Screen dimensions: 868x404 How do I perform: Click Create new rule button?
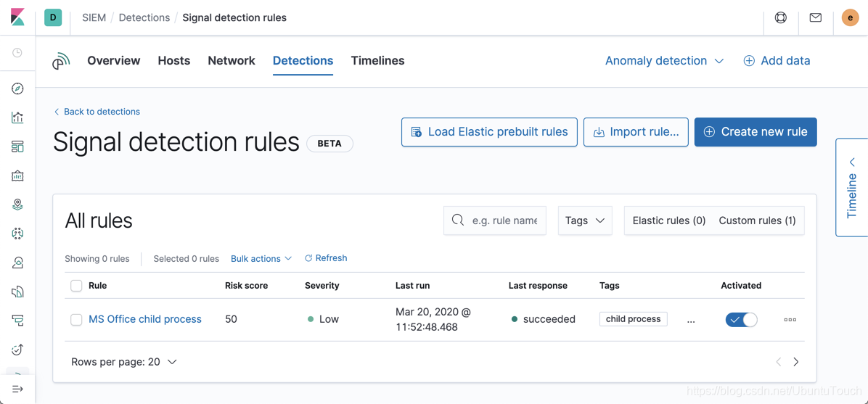(756, 132)
